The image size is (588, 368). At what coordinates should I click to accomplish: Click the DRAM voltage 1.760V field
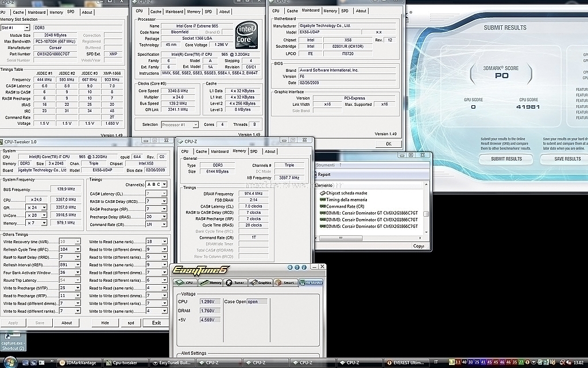coord(210,311)
